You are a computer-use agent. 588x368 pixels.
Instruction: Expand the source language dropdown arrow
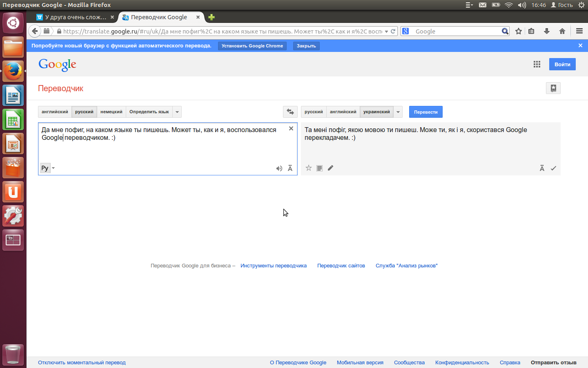click(177, 112)
